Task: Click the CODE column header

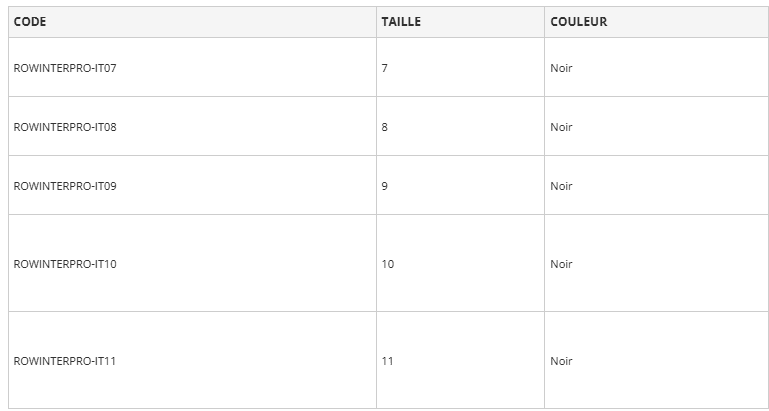Action: click(30, 22)
